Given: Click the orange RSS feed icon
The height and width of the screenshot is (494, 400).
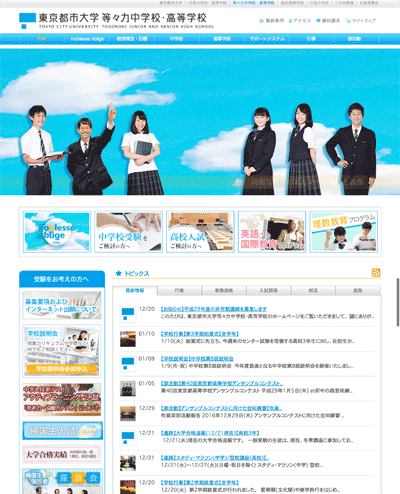Looking at the screenshot, I should coord(376,273).
